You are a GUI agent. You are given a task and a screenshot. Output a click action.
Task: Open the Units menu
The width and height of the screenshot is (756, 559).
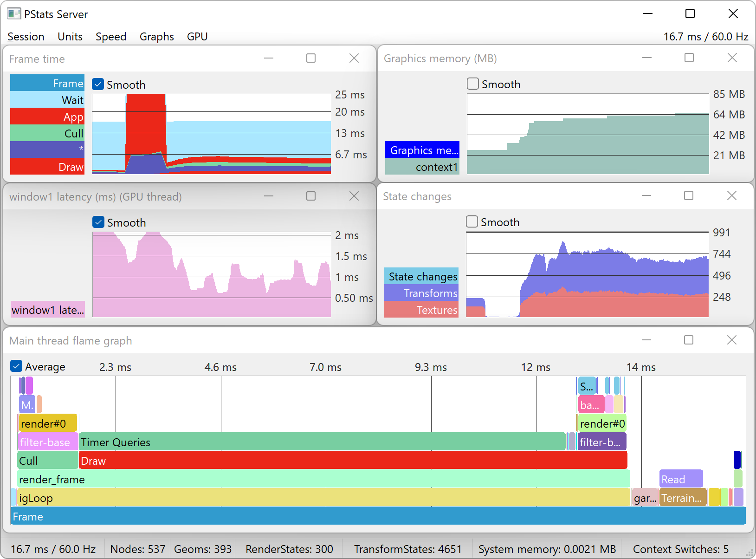click(x=70, y=37)
